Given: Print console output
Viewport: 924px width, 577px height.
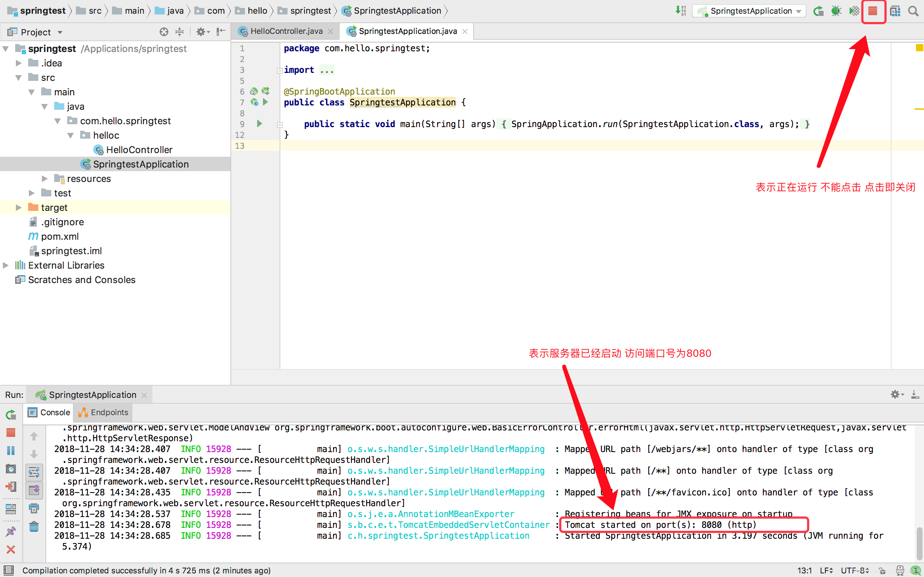Looking at the screenshot, I should (34, 509).
